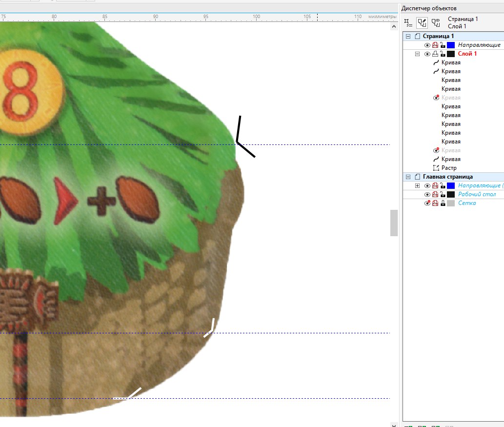Image resolution: width=504 pixels, height=427 pixels.
Task: Open blue swatch of Главная страница Направляющие
Action: click(451, 185)
